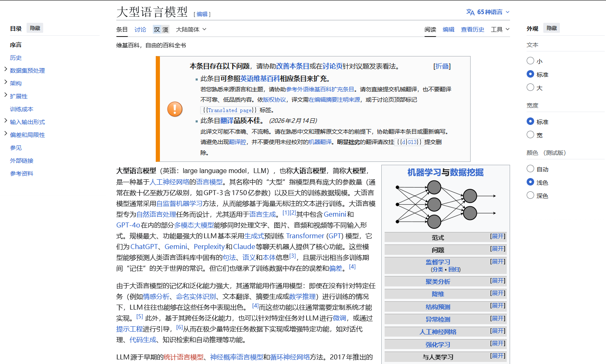This screenshot has height=364, width=606.
Task: Select small text size radio button
Action: 530,61
